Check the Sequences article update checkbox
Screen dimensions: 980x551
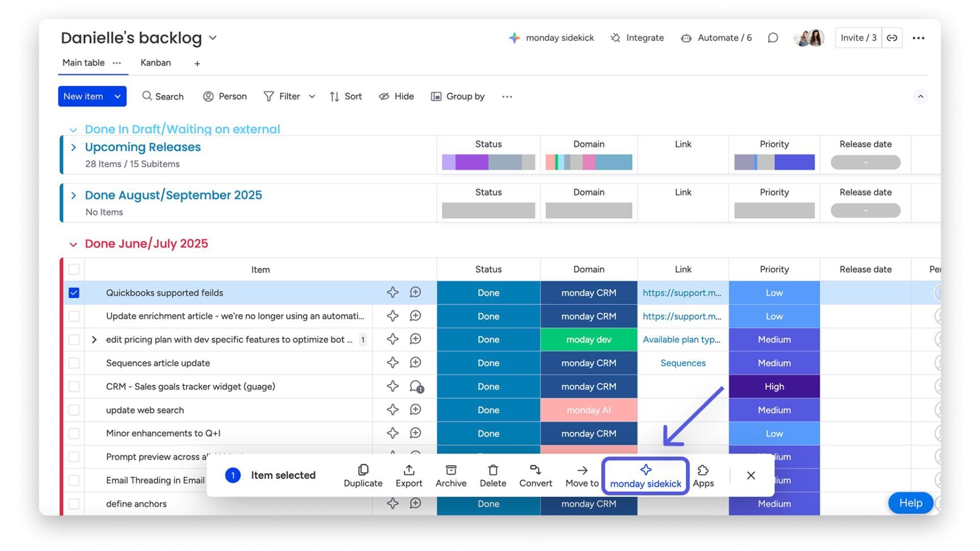click(x=74, y=363)
